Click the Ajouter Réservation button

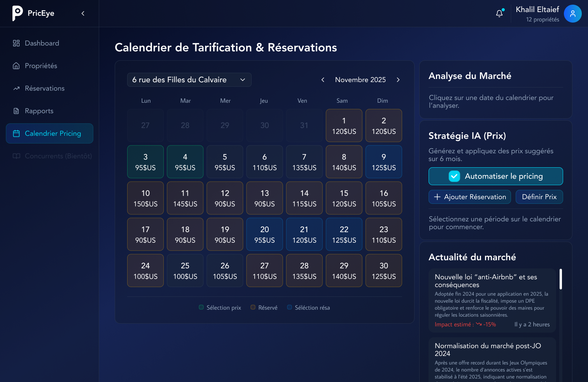pyautogui.click(x=469, y=197)
